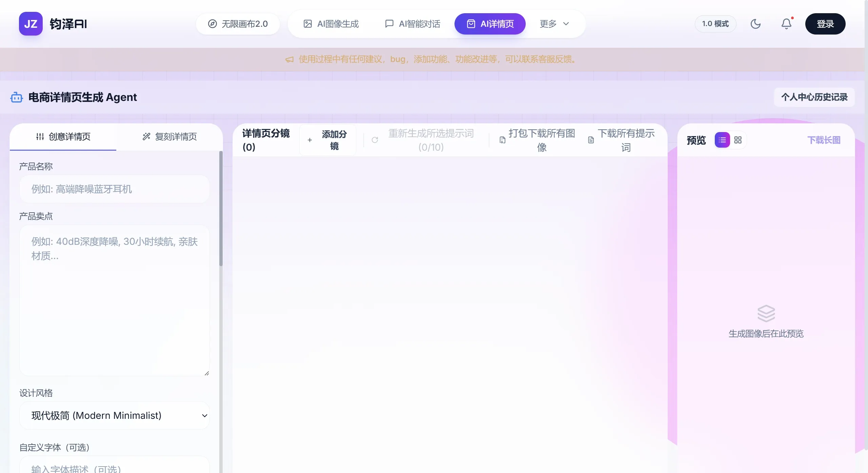Click the JZ logo icon
Screen dimensions: 868x473
[31, 24]
